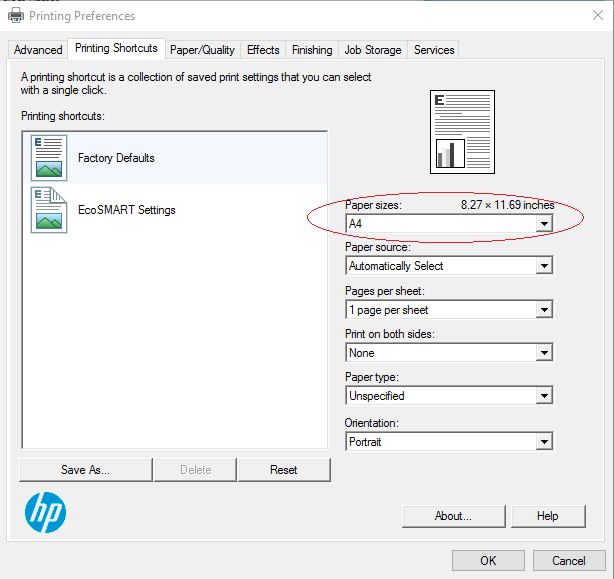Open the Job Storage tab
614x579 pixels.
(x=373, y=50)
